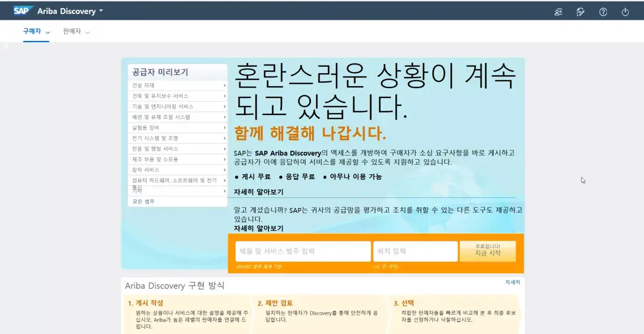
Task: Open the Ariba Discovery dropdown arrow
Action: point(101,11)
